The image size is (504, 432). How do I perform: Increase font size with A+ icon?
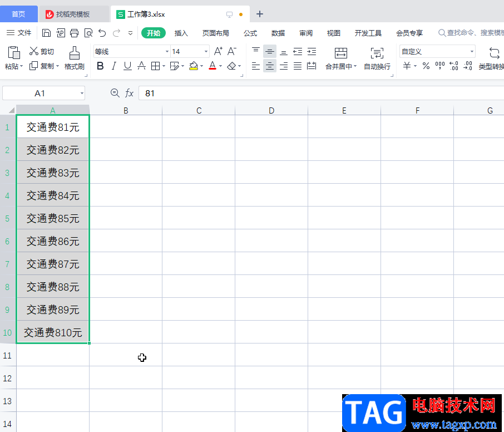218,51
